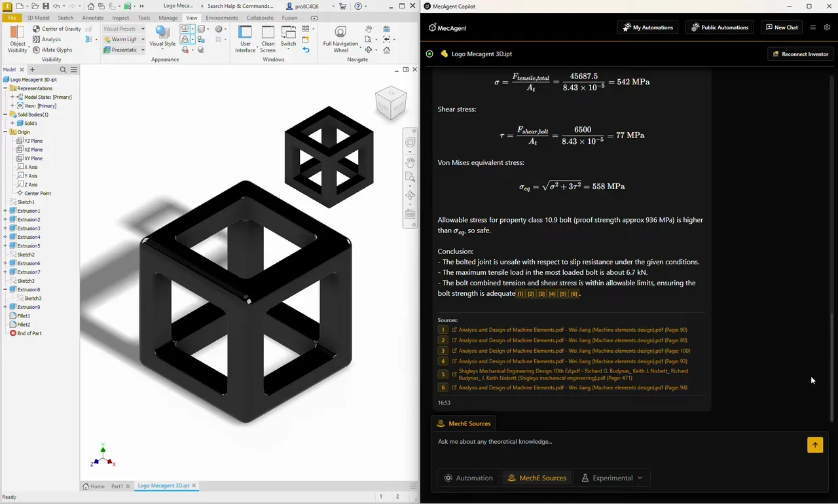This screenshot has height=504, width=838.
Task: Expand the Model State: [Primary] node
Action: pyautogui.click(x=12, y=97)
